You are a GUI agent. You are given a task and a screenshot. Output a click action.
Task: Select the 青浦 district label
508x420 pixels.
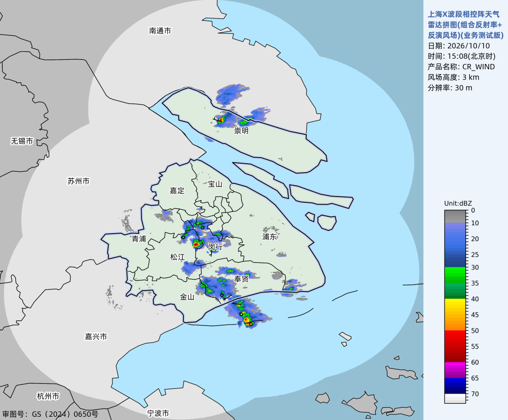(x=139, y=238)
